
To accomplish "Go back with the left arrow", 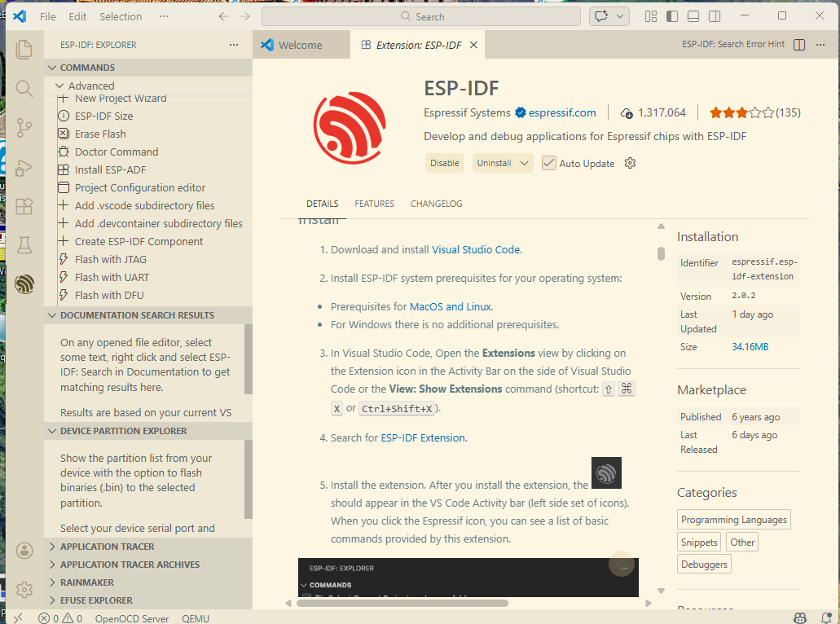I will click(224, 16).
